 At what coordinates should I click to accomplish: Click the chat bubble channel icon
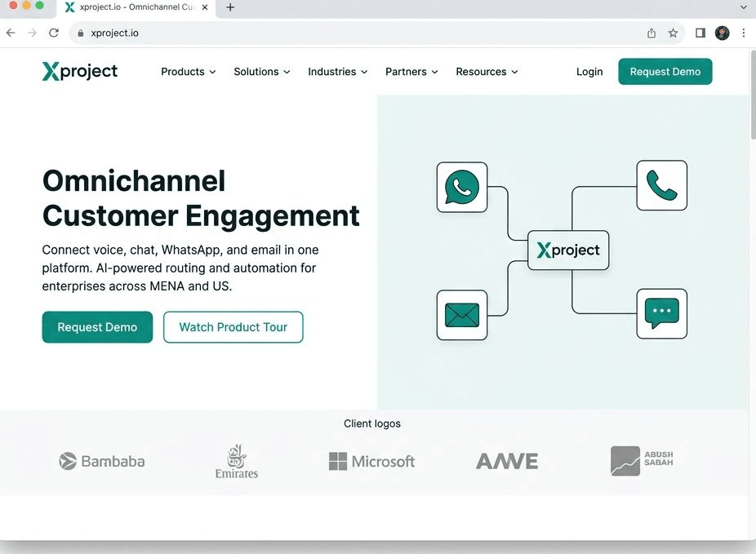tap(661, 313)
